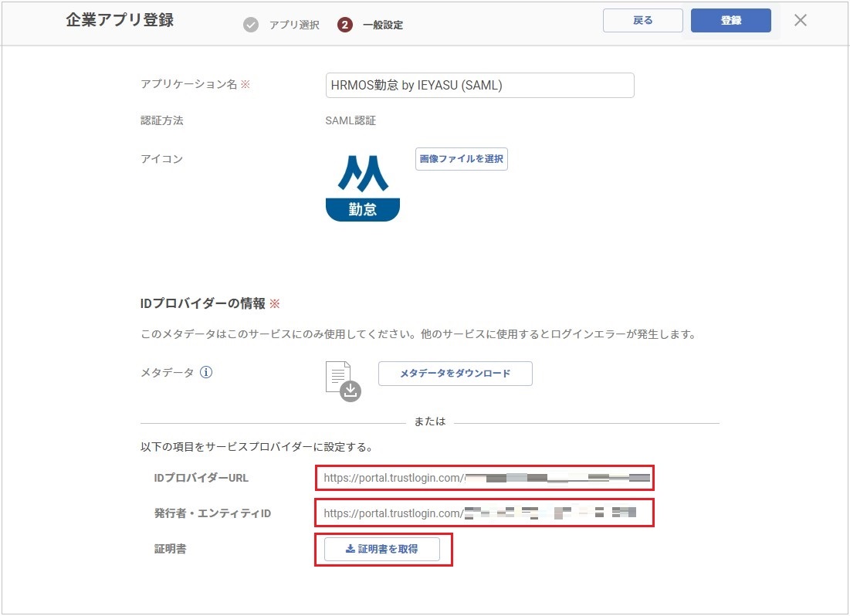Go back with the 戻る button
Screen dimensions: 850x616
click(642, 21)
